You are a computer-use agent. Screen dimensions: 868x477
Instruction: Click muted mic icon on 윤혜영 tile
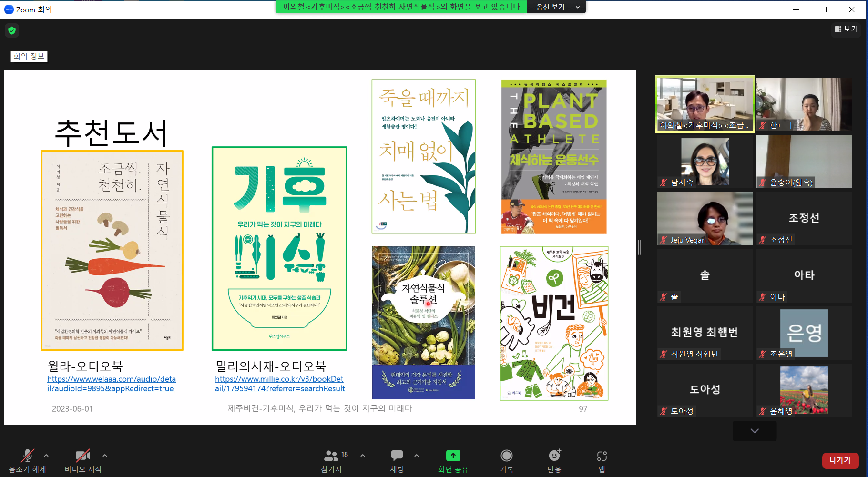(x=763, y=411)
